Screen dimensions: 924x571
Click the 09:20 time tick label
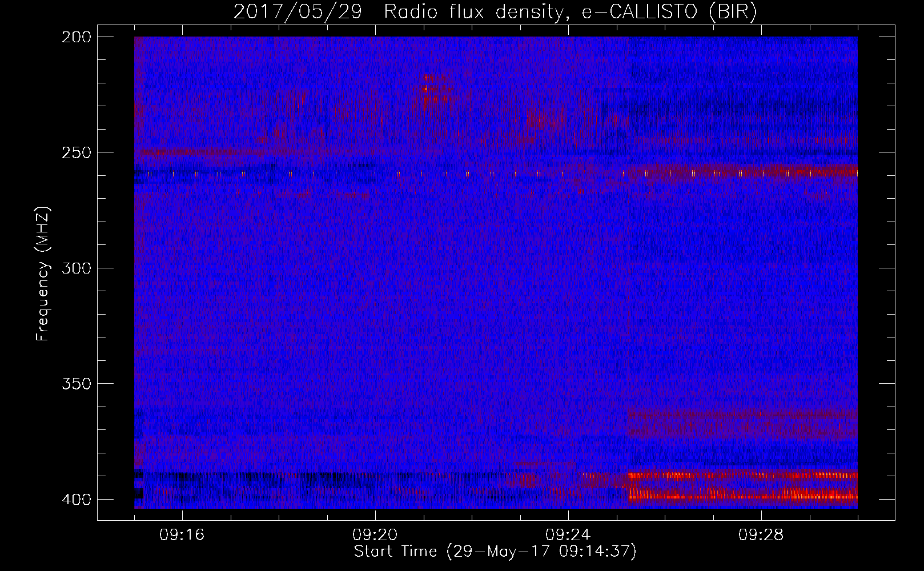click(x=375, y=535)
